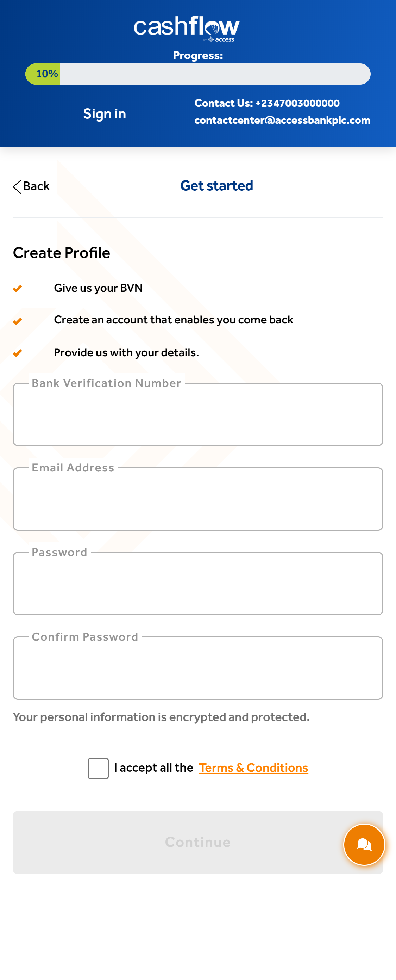Select the Confirm Password input field

click(x=198, y=668)
